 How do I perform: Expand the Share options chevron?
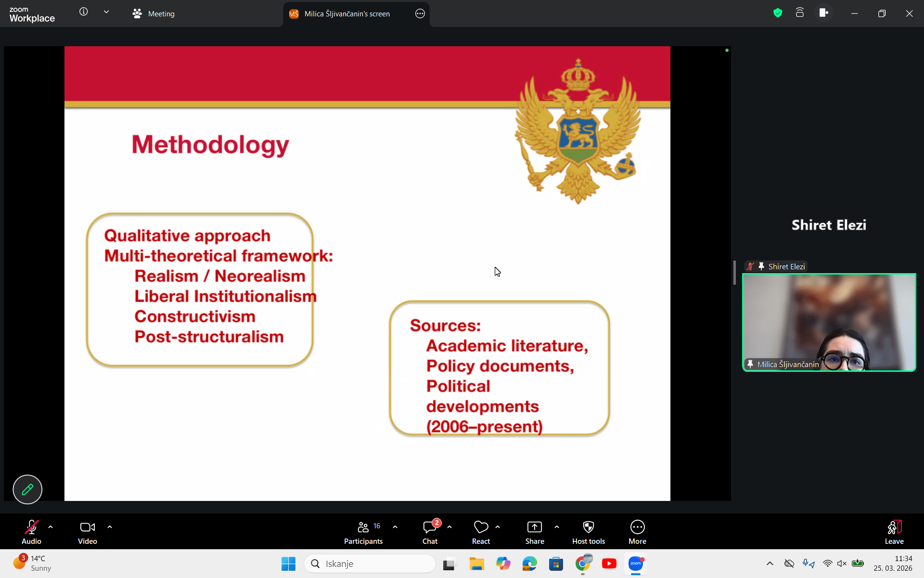(x=557, y=527)
